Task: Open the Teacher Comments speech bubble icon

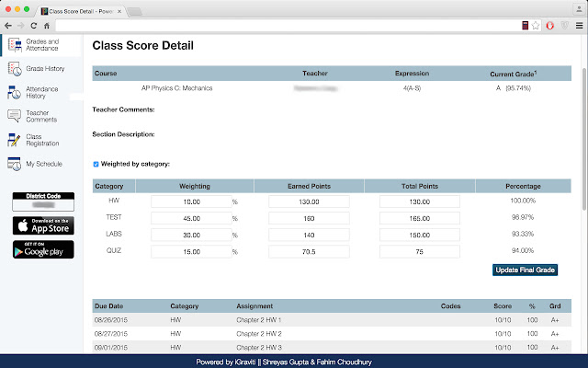Action: click(15, 116)
